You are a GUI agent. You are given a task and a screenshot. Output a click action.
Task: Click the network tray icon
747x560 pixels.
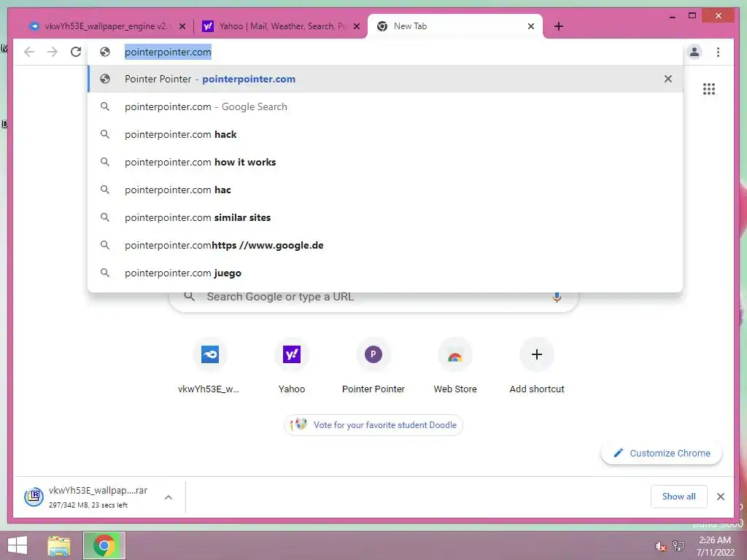point(678,545)
